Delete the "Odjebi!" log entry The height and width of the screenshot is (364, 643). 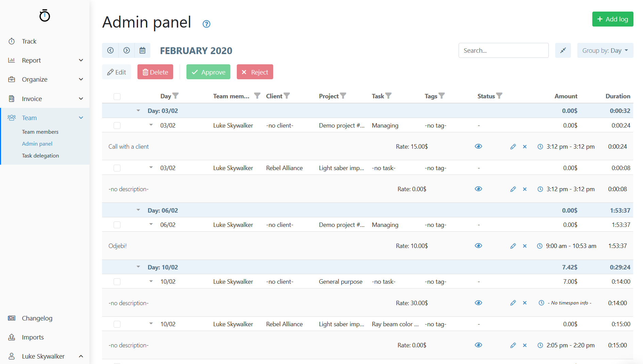click(x=525, y=246)
